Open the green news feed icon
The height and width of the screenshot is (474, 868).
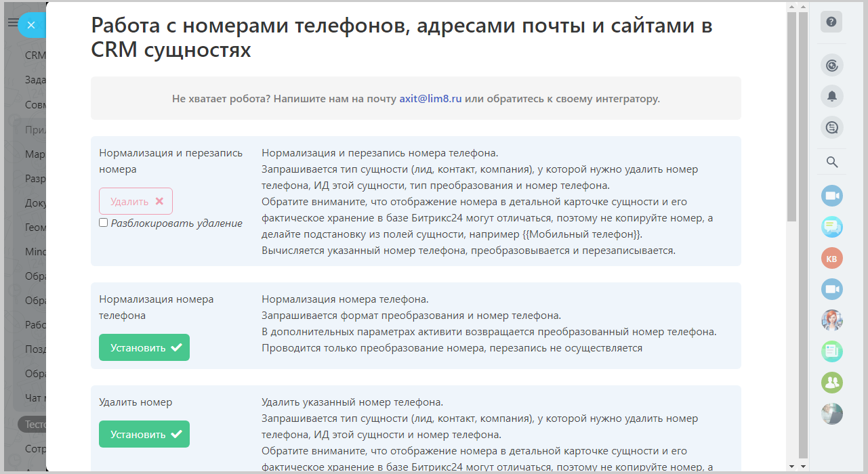(832, 351)
